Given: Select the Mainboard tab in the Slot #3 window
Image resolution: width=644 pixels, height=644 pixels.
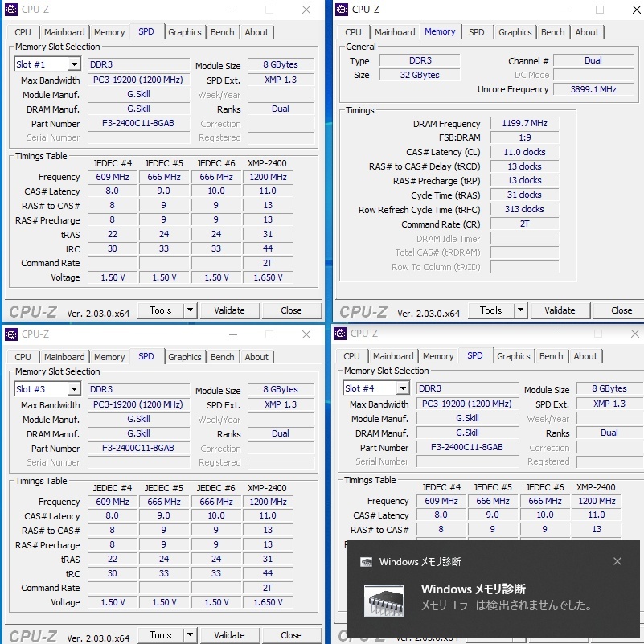Looking at the screenshot, I should coord(64,357).
